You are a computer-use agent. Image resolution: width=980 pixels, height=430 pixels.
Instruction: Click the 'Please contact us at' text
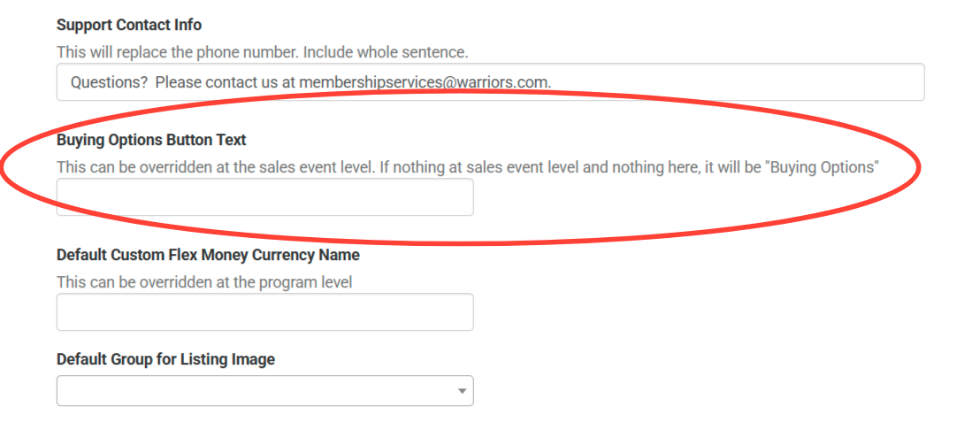coord(226,82)
